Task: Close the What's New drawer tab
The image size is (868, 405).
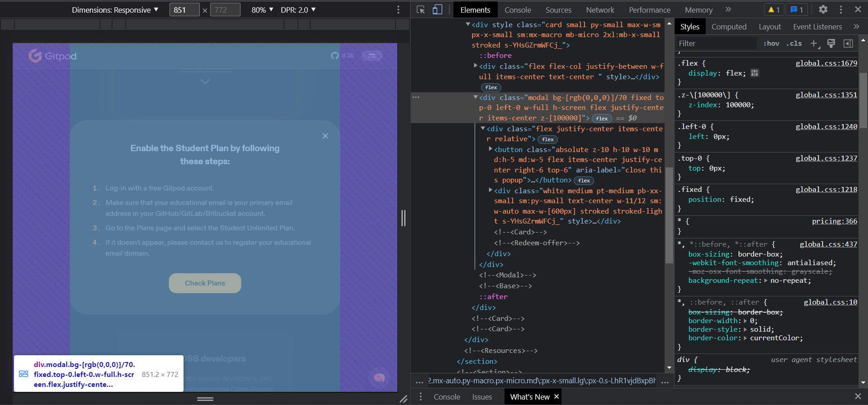Action: coord(557,396)
